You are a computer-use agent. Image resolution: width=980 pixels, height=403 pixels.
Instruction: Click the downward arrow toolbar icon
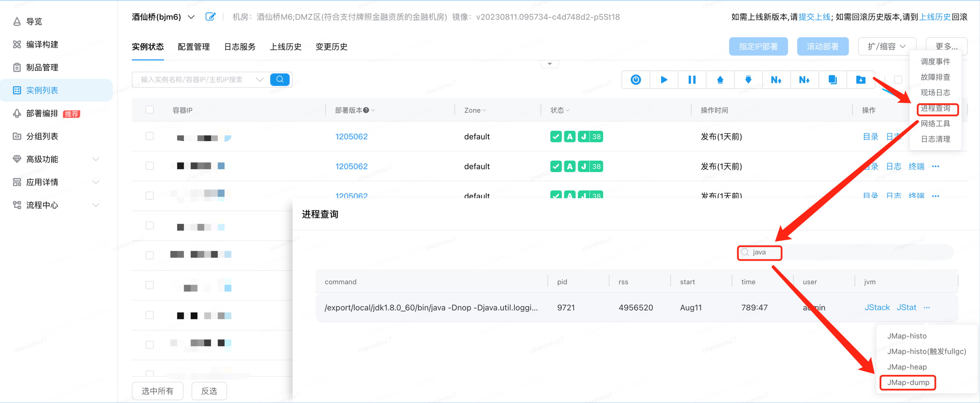[x=748, y=79]
